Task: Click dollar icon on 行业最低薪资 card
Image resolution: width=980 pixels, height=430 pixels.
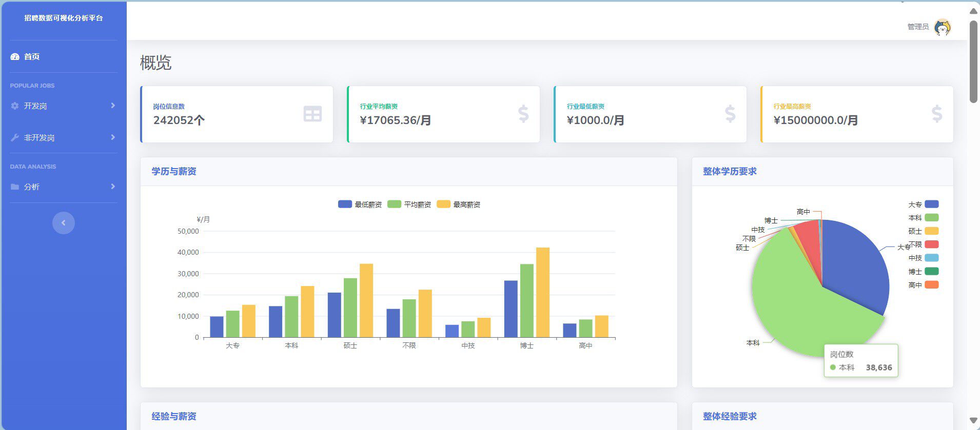Action: tap(730, 114)
